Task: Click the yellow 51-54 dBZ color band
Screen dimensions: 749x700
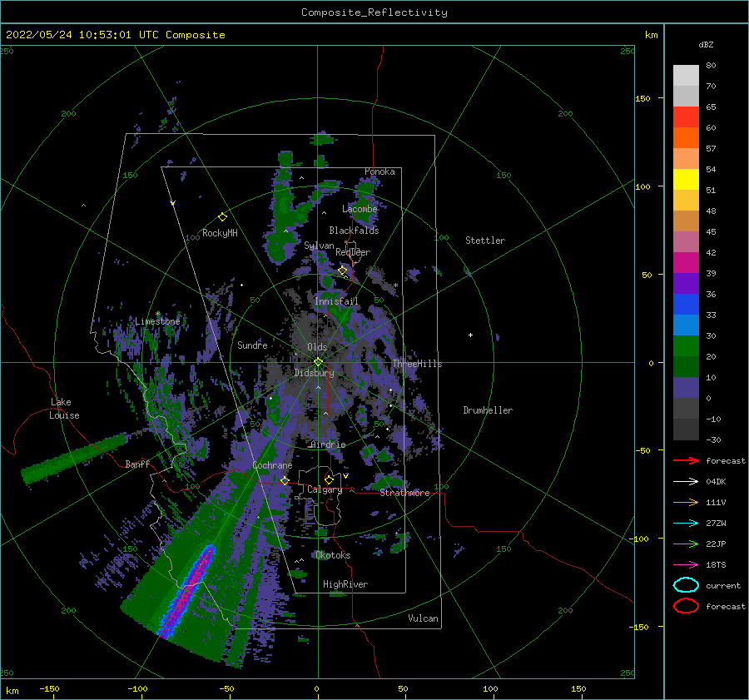Action: click(x=686, y=180)
